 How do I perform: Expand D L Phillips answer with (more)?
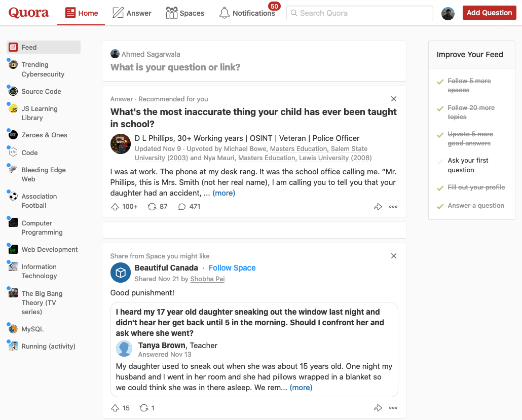pyautogui.click(x=223, y=193)
